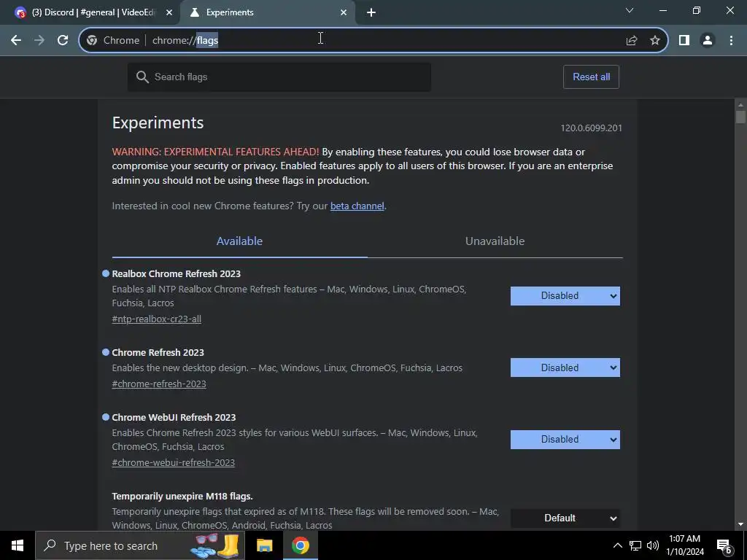Open Chrome Refresh 2023 Disabled dropdown
The image size is (747, 560).
point(565,367)
